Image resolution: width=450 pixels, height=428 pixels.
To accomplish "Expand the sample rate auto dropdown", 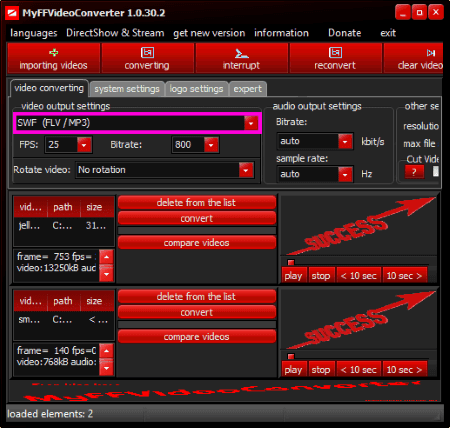I will (345, 174).
